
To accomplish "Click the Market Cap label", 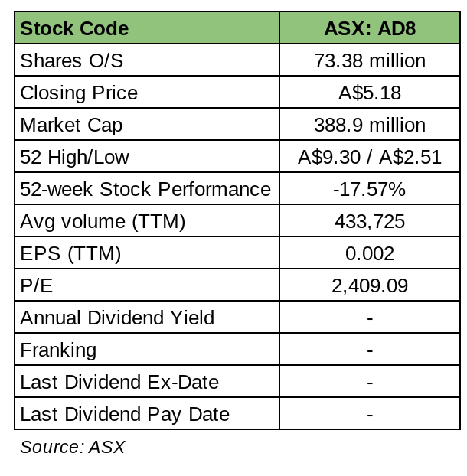I will (x=71, y=126).
